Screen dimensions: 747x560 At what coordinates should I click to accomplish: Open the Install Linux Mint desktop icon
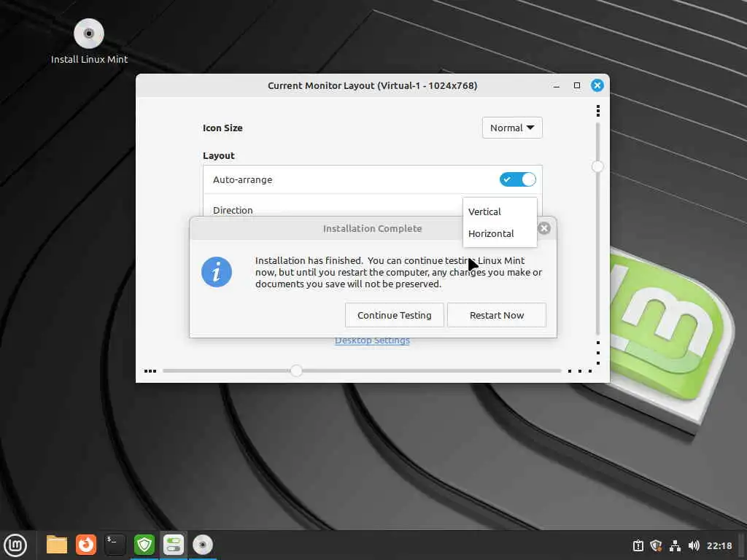click(x=89, y=41)
